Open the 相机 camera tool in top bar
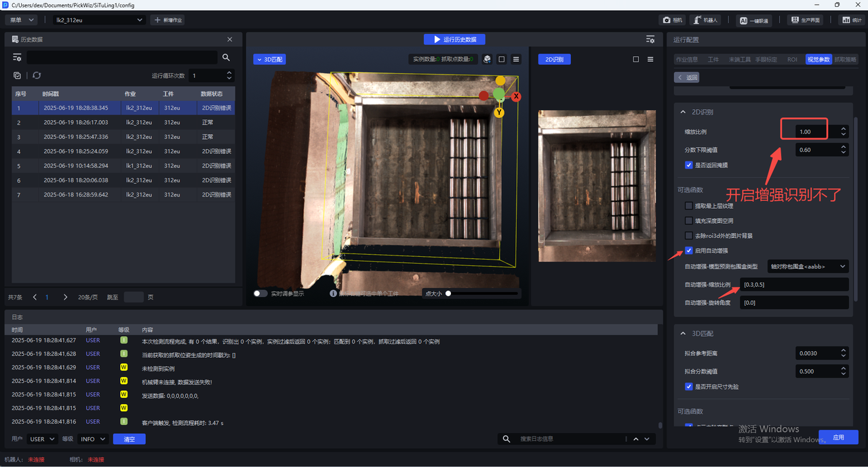 673,20
